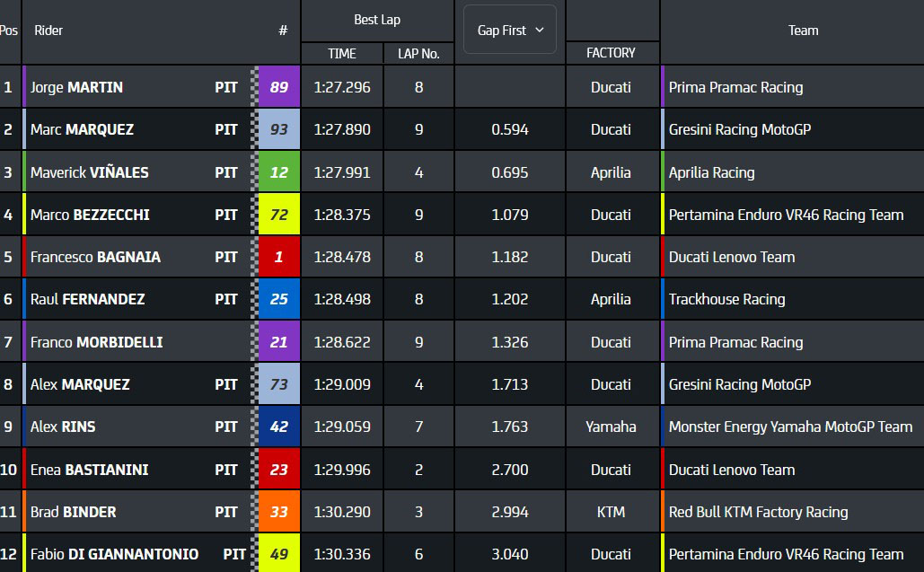Click the Monster Energy Yamaha MotoGP Team name

[790, 427]
